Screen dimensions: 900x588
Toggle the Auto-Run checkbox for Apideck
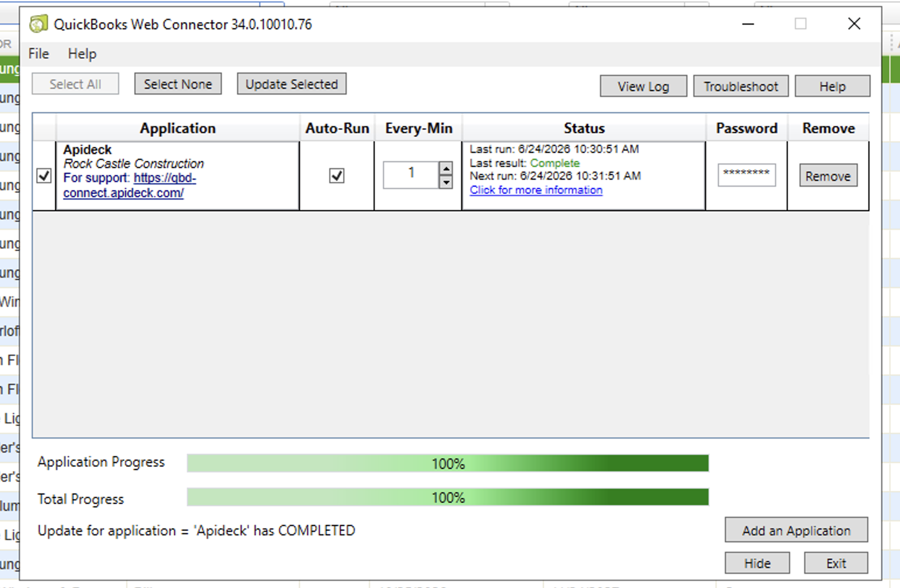[337, 176]
